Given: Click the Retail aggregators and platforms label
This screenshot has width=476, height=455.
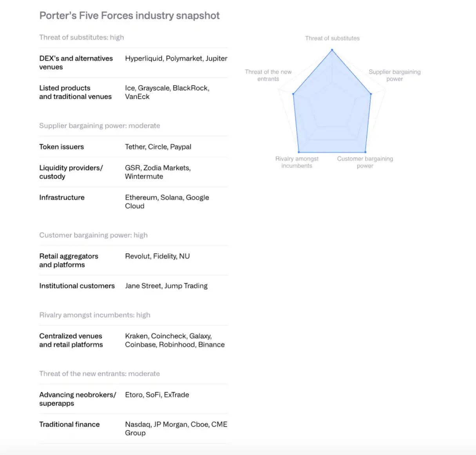Looking at the screenshot, I should [69, 260].
